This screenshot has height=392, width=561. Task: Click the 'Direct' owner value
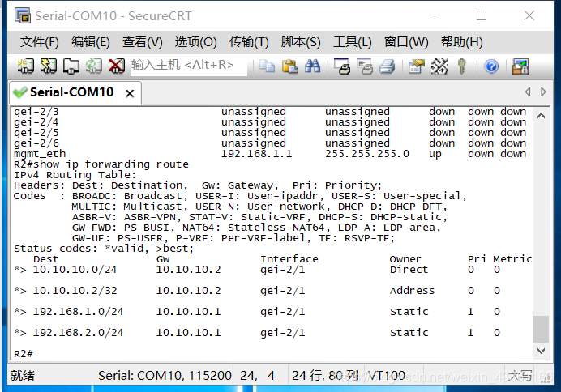click(x=409, y=270)
